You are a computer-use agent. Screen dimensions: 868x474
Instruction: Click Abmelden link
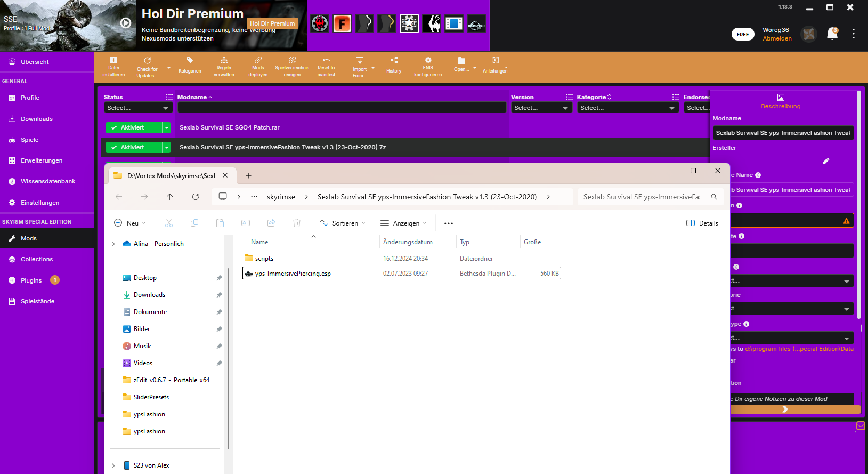coord(777,38)
